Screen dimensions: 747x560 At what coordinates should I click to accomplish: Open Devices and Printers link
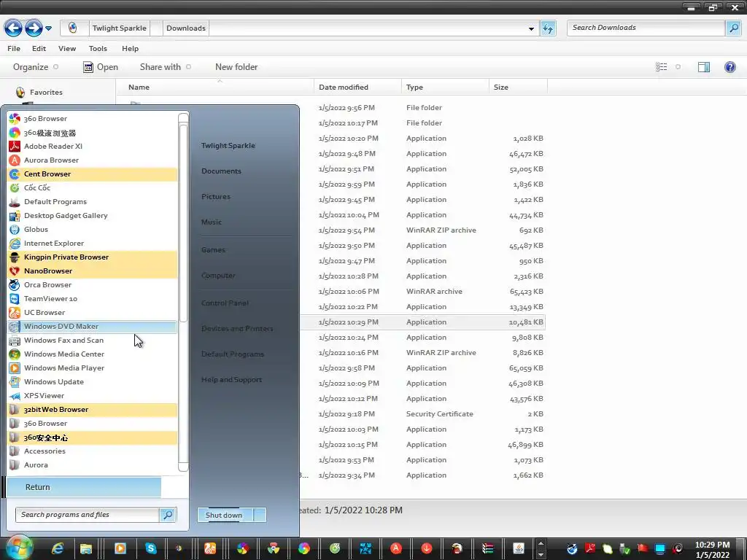[237, 329]
